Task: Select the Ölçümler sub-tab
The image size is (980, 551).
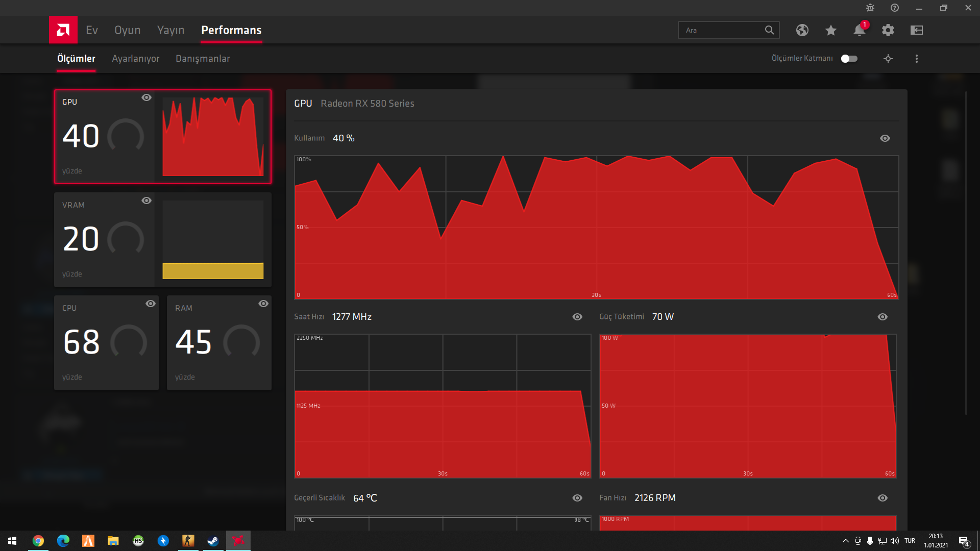Action: [76, 59]
